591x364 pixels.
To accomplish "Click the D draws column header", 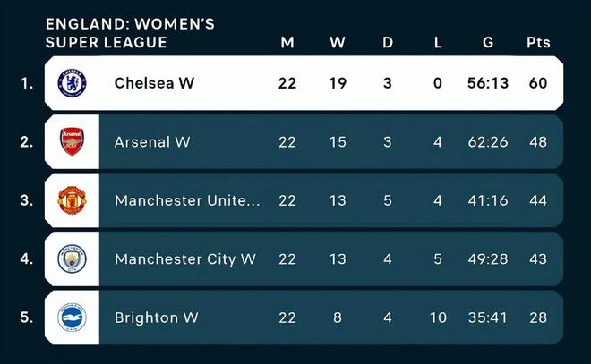I will (388, 42).
